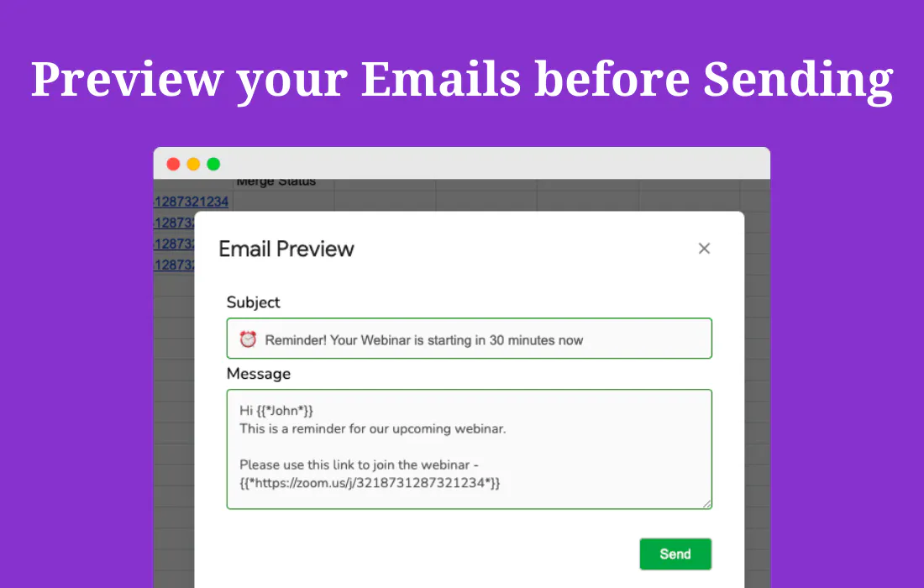Click the Subject label
924x588 pixels.
tap(254, 302)
